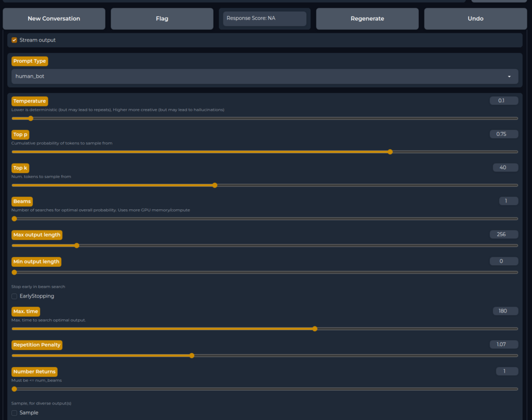Toggle the Stream output checkbox
Viewport: 532px width, 420px height.
14,39
